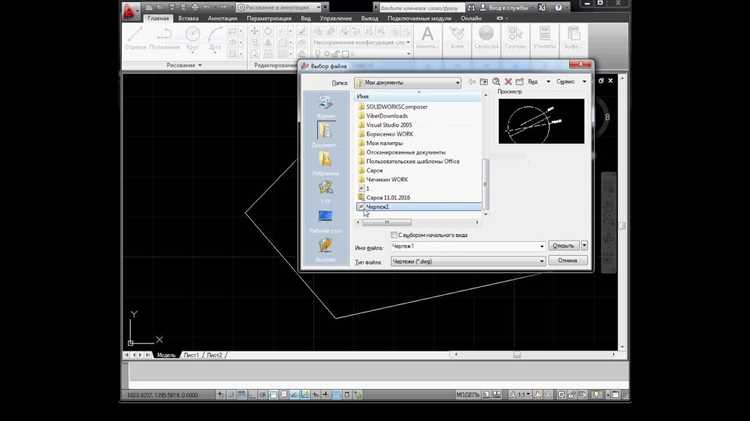The height and width of the screenshot is (421, 750).
Task: Expand the 'Имя файла' filename dropdown
Action: coord(542,246)
